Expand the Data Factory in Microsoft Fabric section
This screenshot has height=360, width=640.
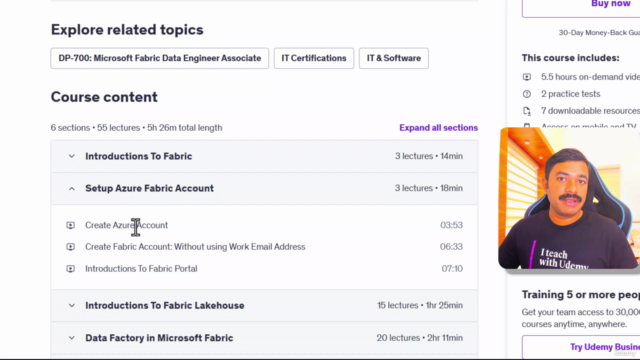[264, 338]
